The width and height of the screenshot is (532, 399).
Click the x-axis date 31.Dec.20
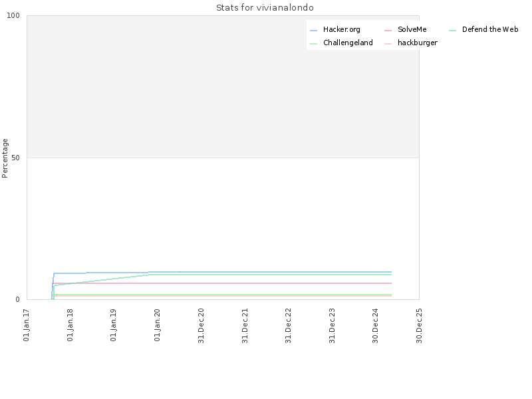tap(201, 326)
